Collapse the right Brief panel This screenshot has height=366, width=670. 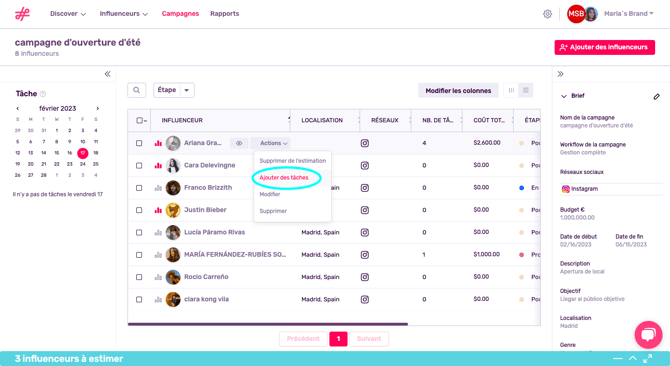561,74
